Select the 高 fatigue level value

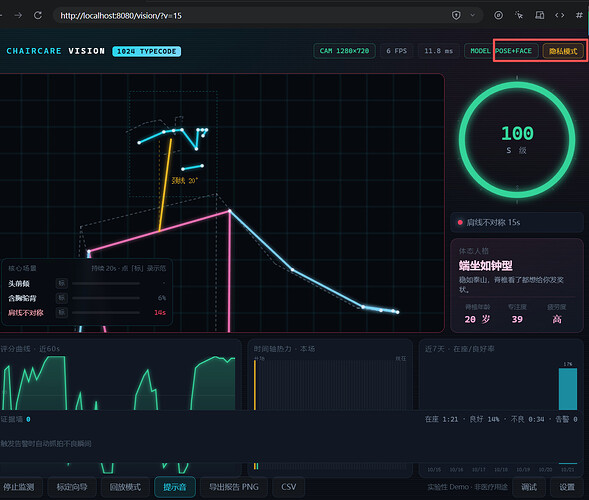pos(557,319)
